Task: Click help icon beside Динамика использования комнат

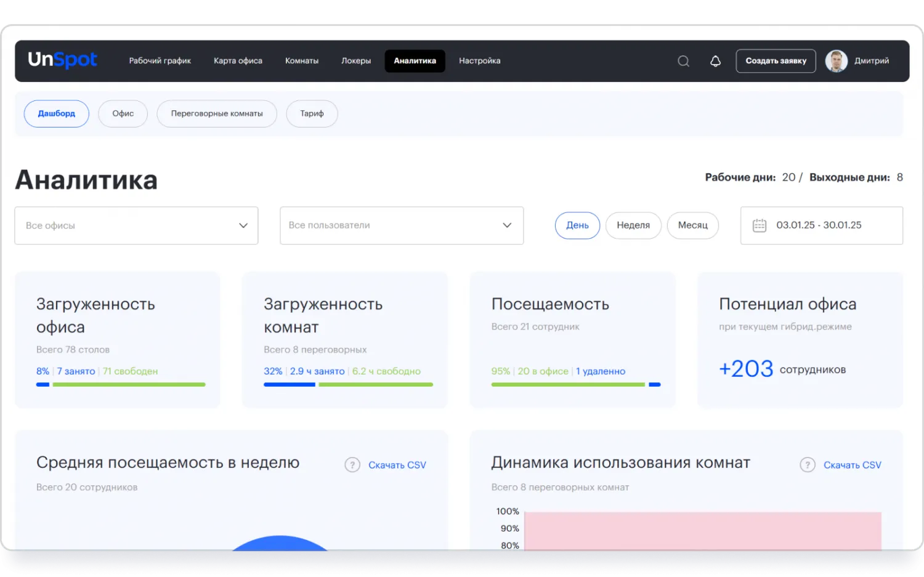Action: coord(807,465)
